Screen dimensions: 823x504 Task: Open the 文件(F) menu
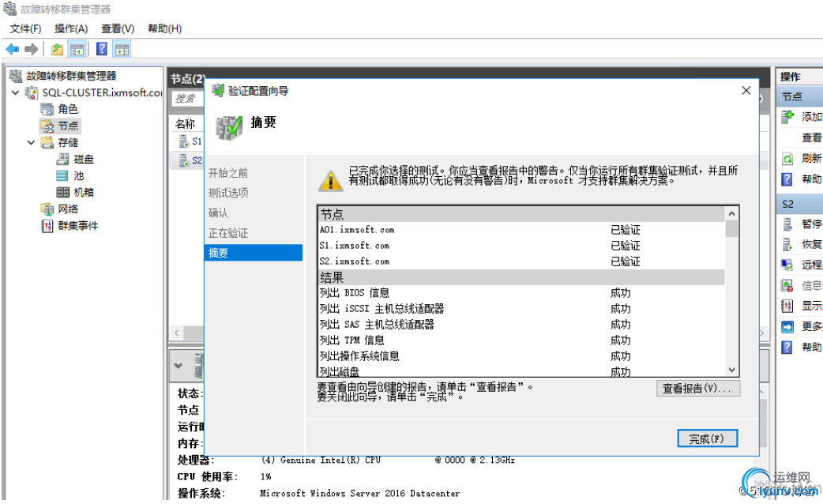point(25,28)
